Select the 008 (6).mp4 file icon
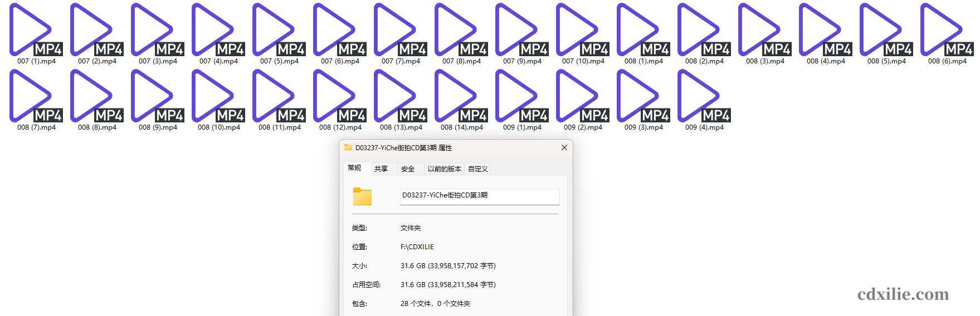The image size is (980, 316). [x=947, y=30]
